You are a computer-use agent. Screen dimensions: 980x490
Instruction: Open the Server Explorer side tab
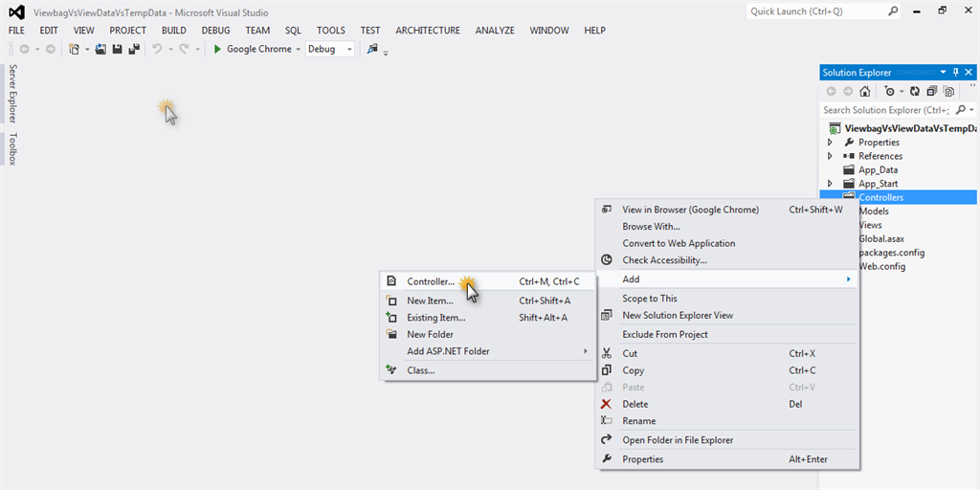click(11, 94)
